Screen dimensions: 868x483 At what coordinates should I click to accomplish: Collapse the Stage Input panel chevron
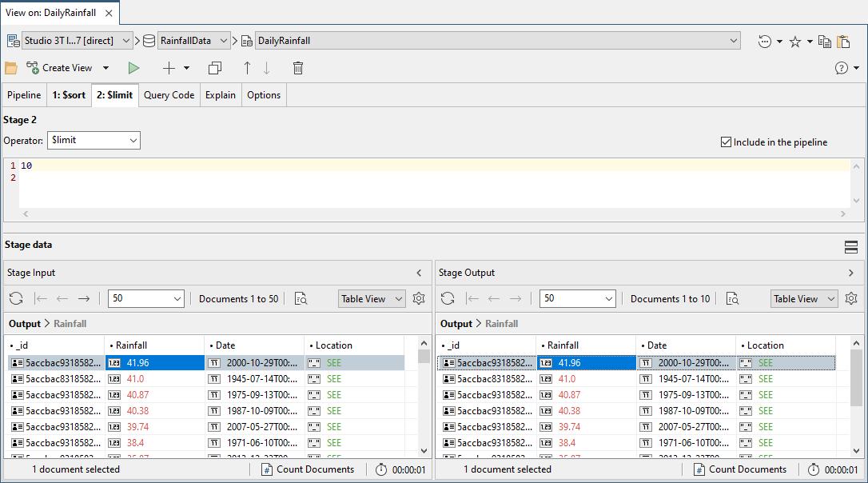(420, 273)
